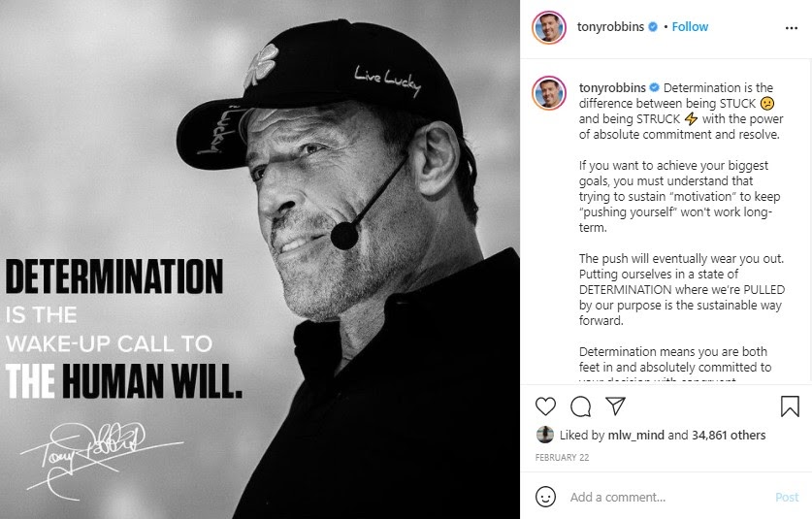Save post with bookmark icon
This screenshot has width=812, height=519.
coord(789,405)
